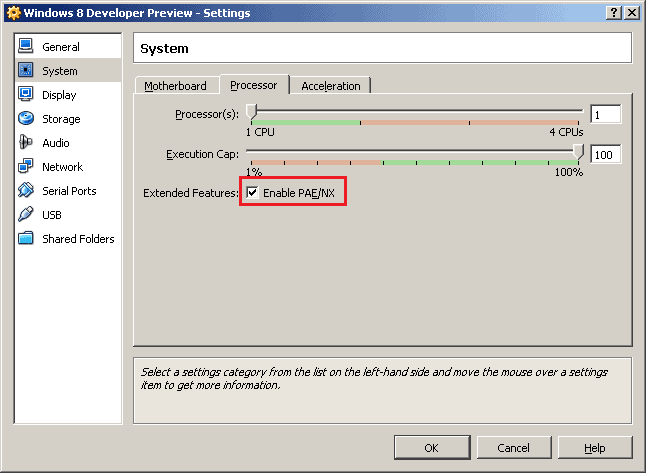Open the Audio settings category

(68, 143)
